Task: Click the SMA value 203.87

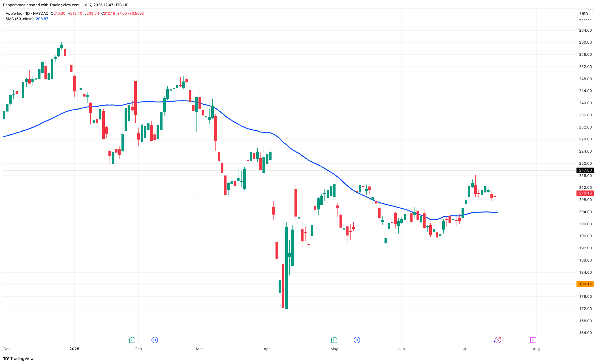Action: click(x=42, y=19)
